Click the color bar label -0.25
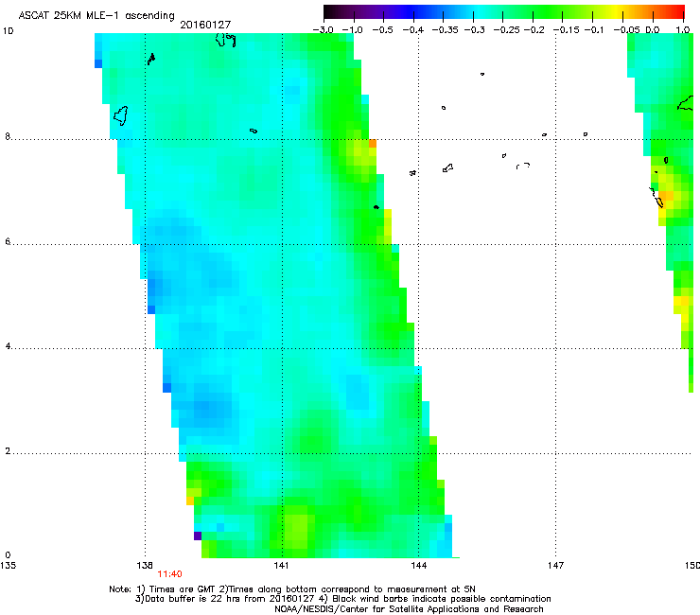 pos(507,30)
